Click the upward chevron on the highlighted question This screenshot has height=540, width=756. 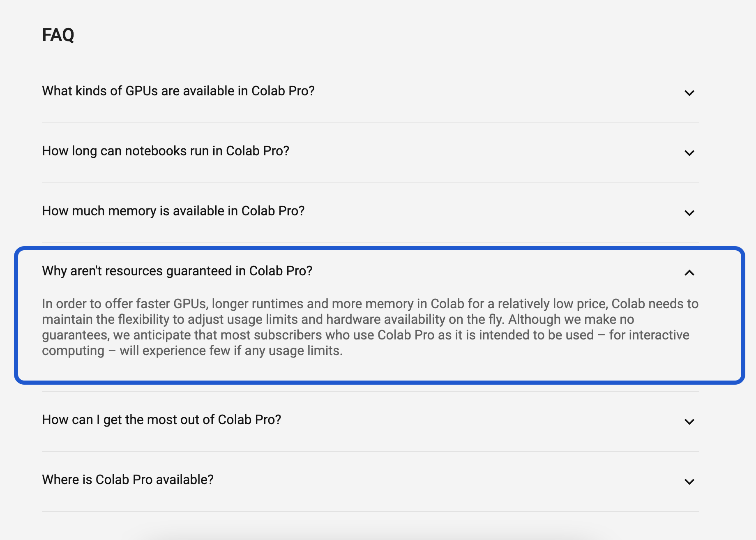tap(689, 272)
